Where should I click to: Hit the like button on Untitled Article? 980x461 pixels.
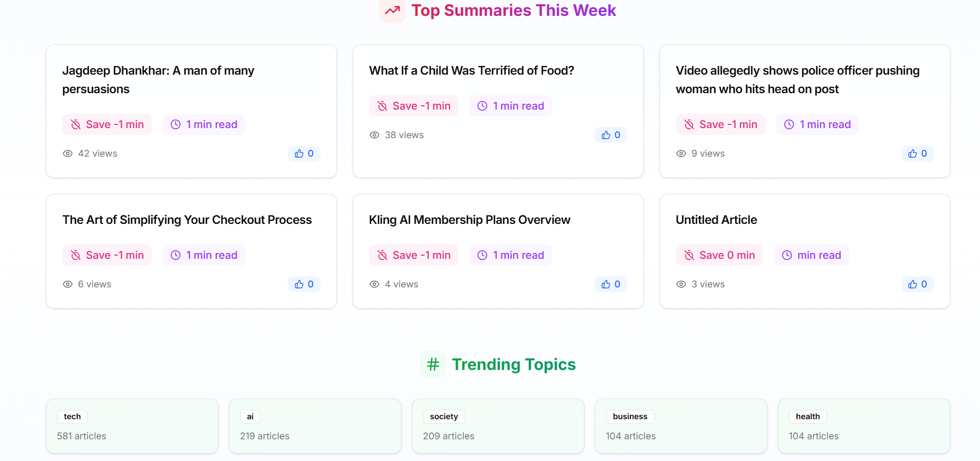pos(917,284)
